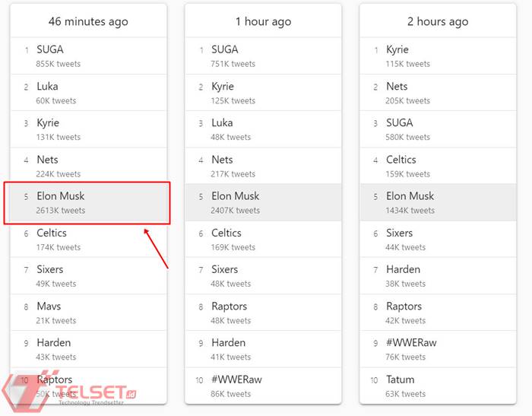Image resolution: width=532 pixels, height=416 pixels.
Task: Click Elon Musk trend with 1434K tweets
Action: point(410,196)
